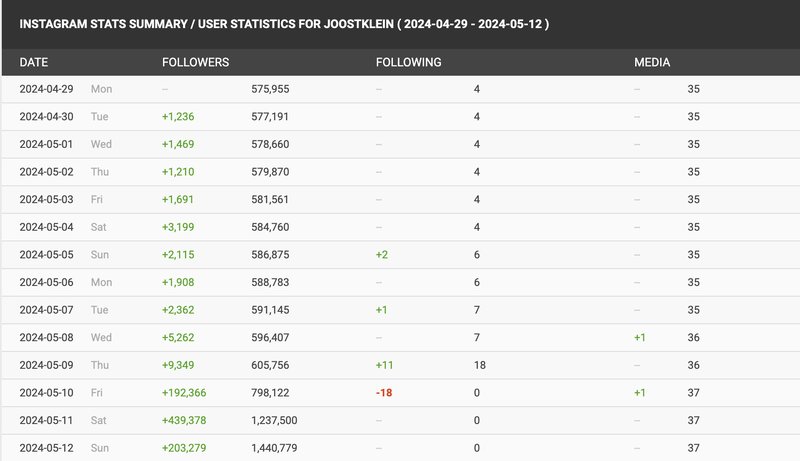Click weekday Sun on 2024-05-12 row
This screenshot has width=800, height=461.
click(x=100, y=448)
